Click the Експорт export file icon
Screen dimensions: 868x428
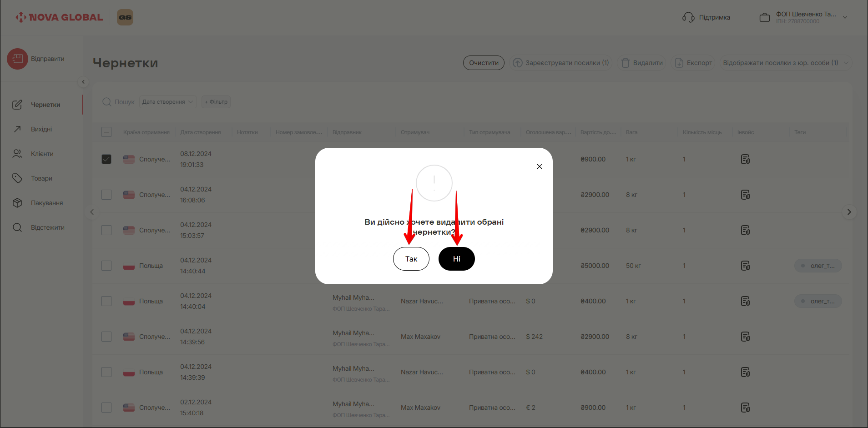click(679, 63)
